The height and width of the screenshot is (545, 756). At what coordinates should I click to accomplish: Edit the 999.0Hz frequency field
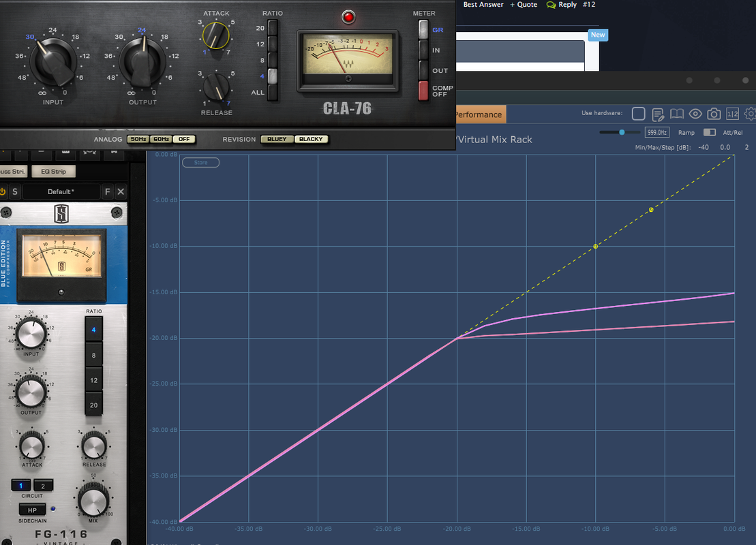coord(656,133)
